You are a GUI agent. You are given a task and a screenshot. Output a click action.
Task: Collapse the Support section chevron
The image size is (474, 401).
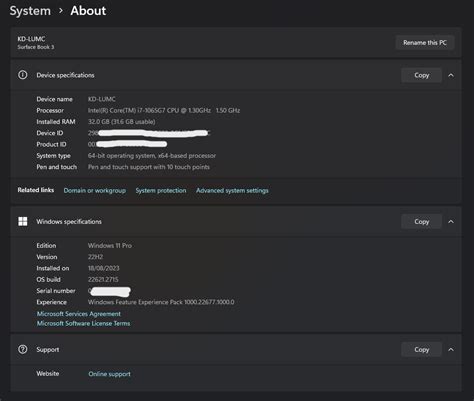[451, 350]
